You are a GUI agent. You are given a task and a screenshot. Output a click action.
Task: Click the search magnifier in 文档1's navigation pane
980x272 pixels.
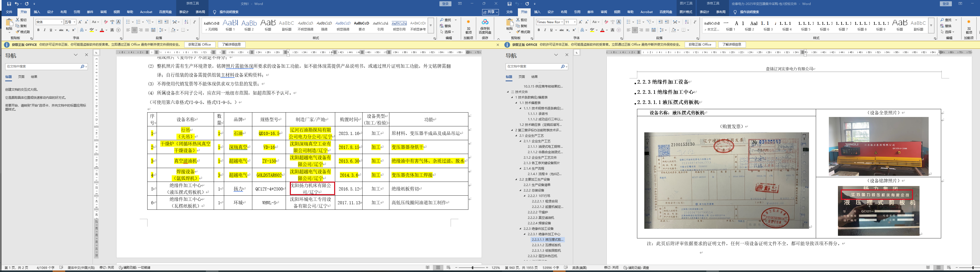(82, 67)
